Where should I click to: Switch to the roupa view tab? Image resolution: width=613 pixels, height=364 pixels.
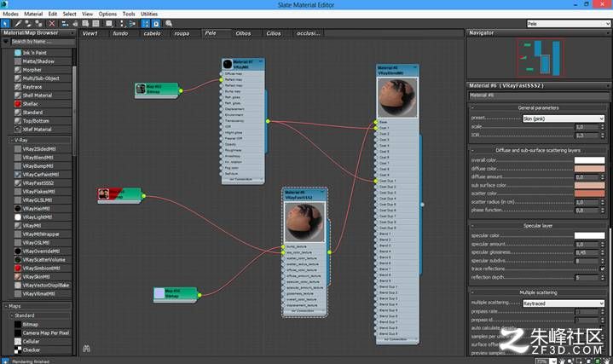[x=182, y=33]
